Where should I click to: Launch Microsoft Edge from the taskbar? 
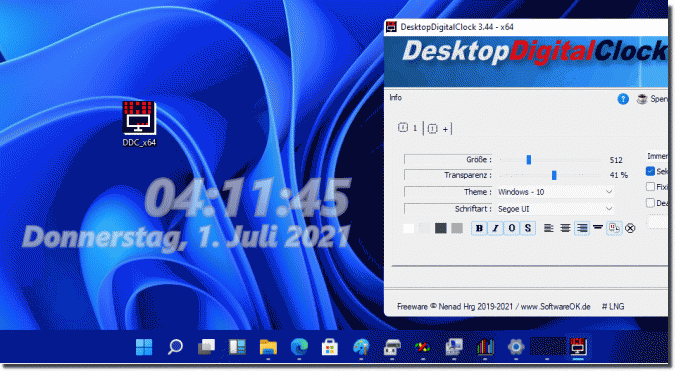click(299, 347)
